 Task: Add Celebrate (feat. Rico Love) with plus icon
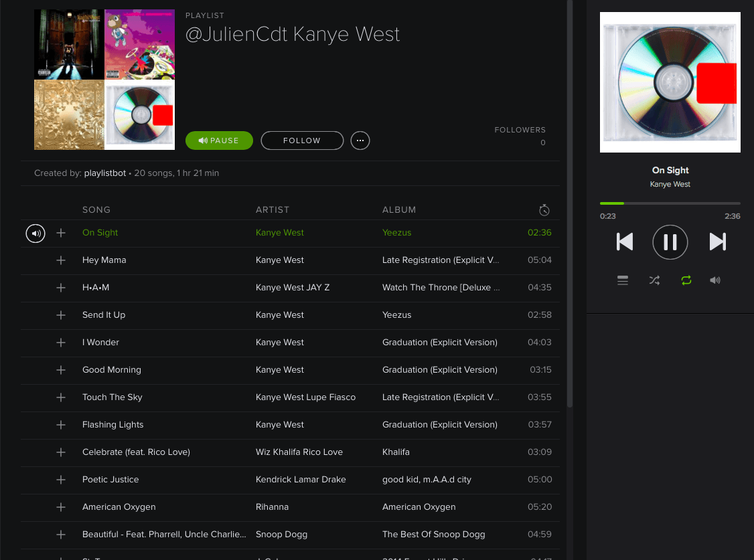pyautogui.click(x=61, y=452)
